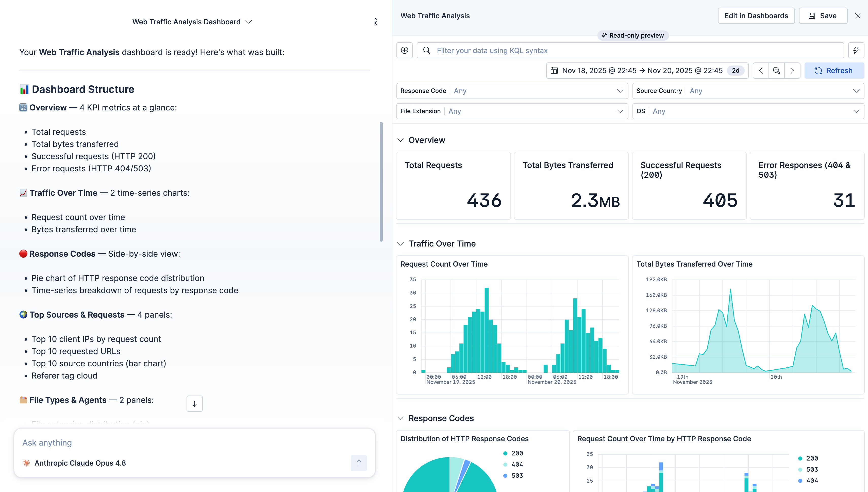This screenshot has height=492, width=868.
Task: Open the calendar date picker icon
Action: tap(554, 71)
